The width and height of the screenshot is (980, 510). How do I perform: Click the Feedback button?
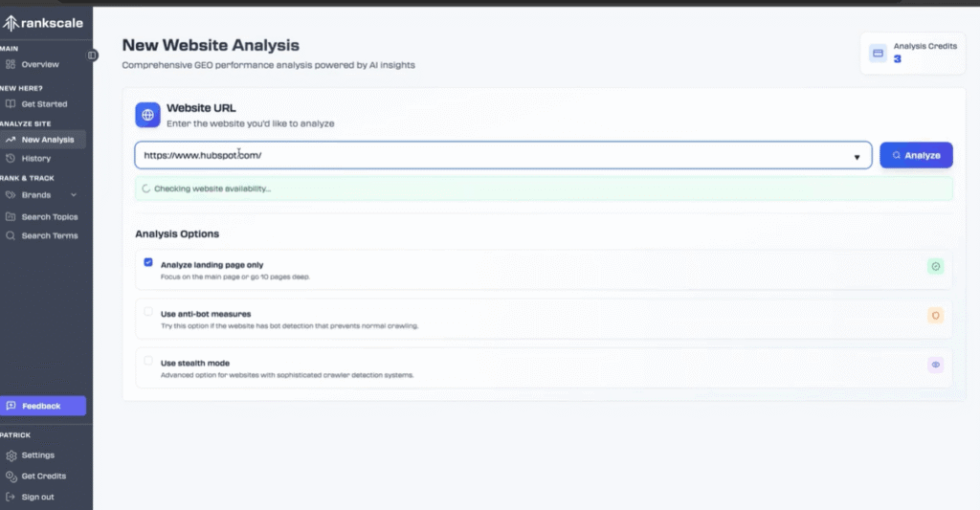[42, 406]
